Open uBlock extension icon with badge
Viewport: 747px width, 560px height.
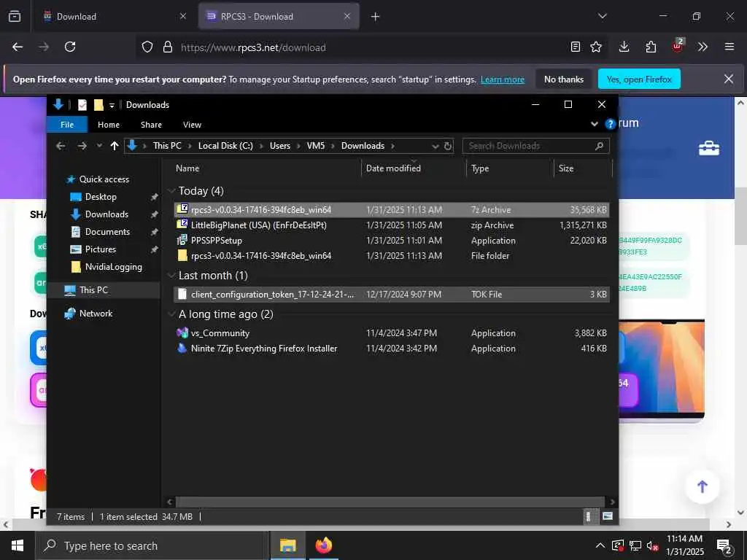coord(678,46)
